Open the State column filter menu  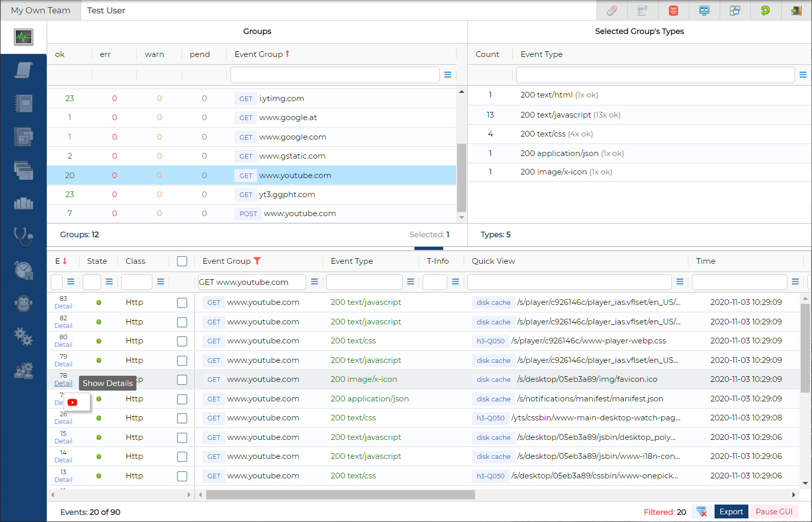[x=109, y=282]
